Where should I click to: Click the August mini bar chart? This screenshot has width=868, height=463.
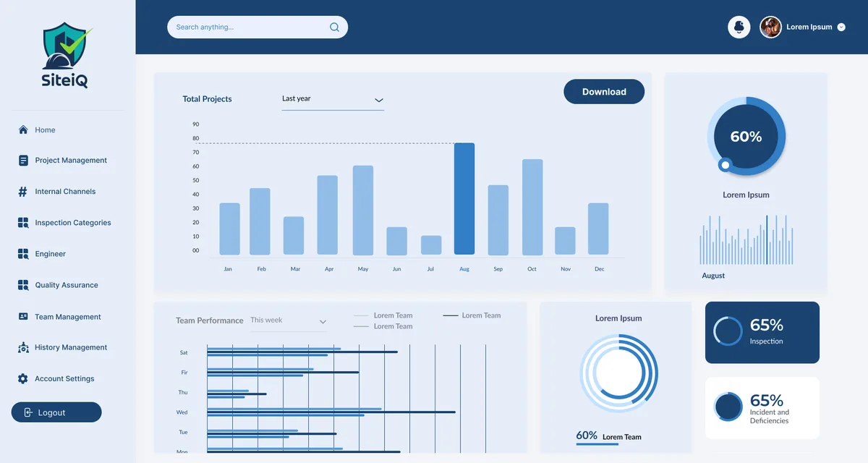(746, 239)
